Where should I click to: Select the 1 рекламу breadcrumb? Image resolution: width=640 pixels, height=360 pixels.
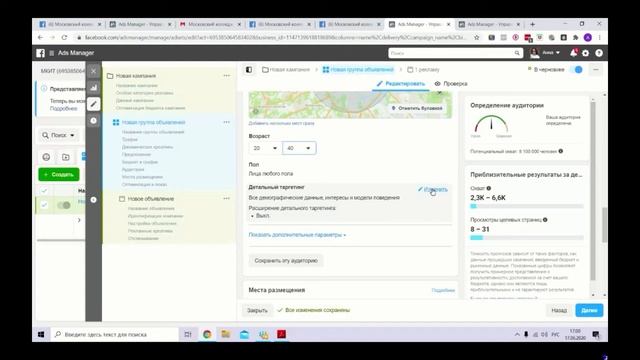[423, 70]
